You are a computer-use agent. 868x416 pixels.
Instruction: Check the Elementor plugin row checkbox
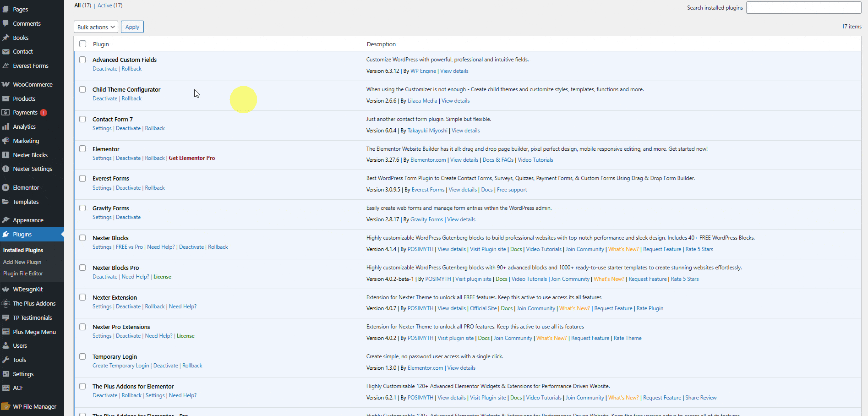coord(82,149)
